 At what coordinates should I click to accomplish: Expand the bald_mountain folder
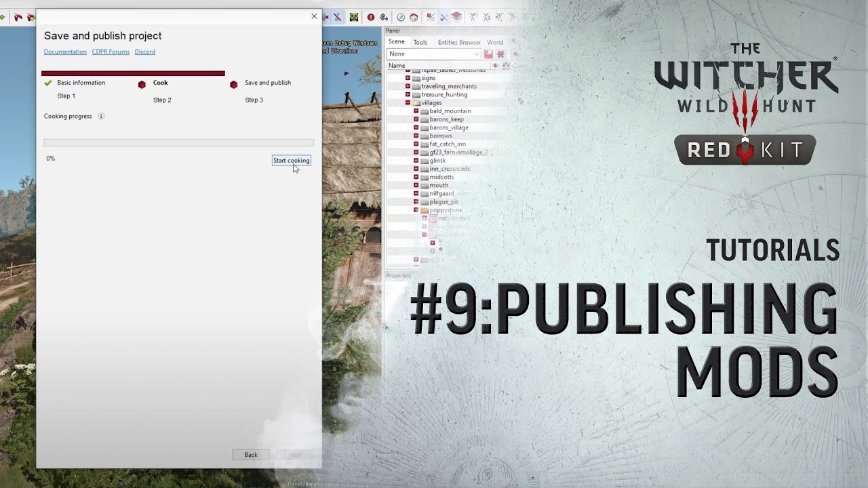(x=416, y=111)
